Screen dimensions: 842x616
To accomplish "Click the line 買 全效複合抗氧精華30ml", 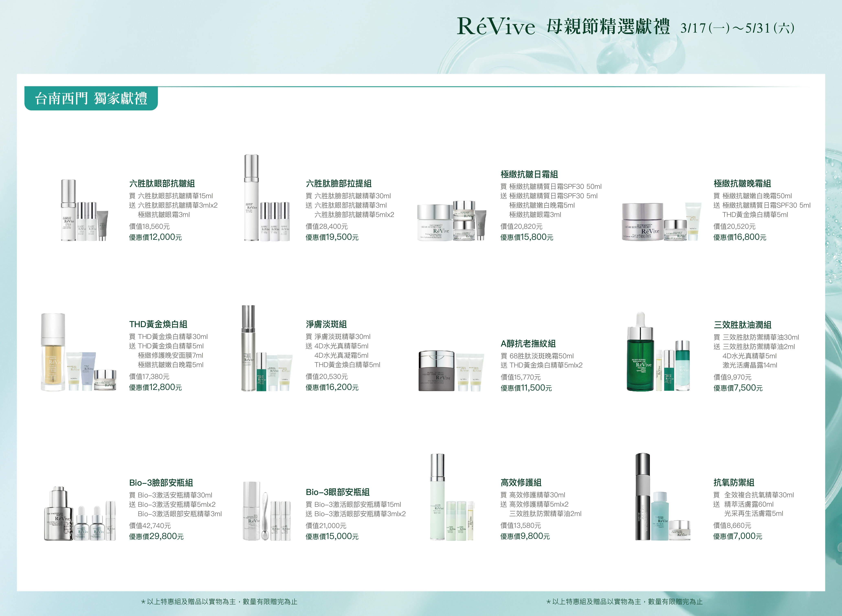I will click(754, 495).
